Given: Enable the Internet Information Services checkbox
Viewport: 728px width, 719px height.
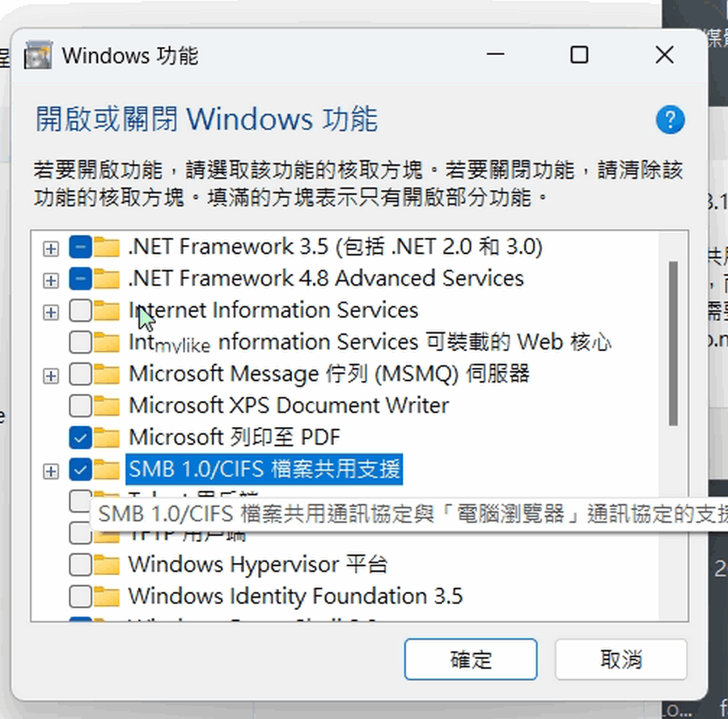Looking at the screenshot, I should coord(80,310).
